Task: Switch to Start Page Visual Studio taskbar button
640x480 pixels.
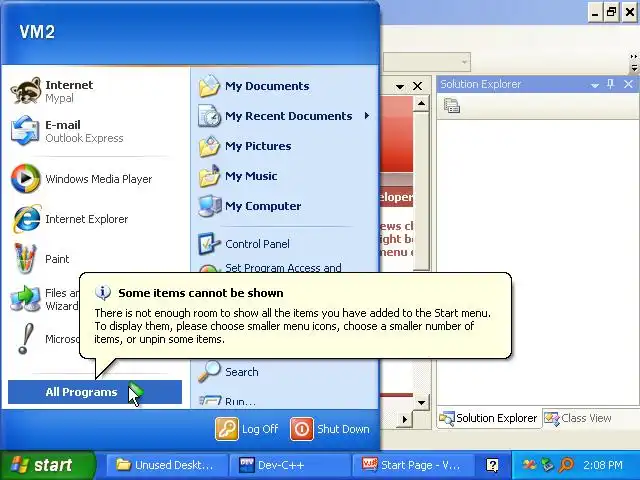Action: 411,465
